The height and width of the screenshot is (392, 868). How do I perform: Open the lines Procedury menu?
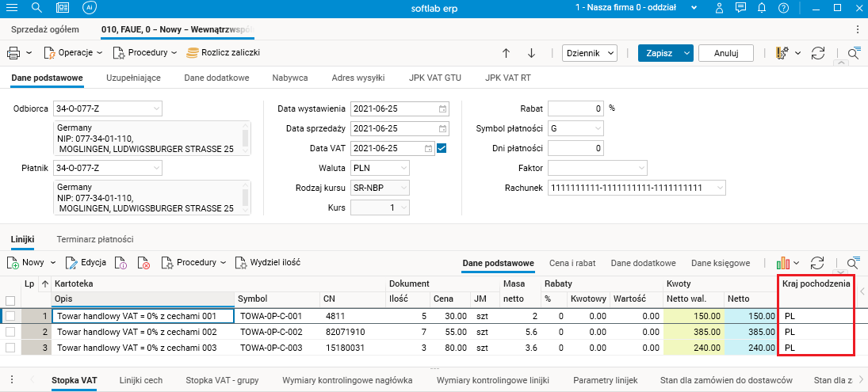[x=193, y=263]
